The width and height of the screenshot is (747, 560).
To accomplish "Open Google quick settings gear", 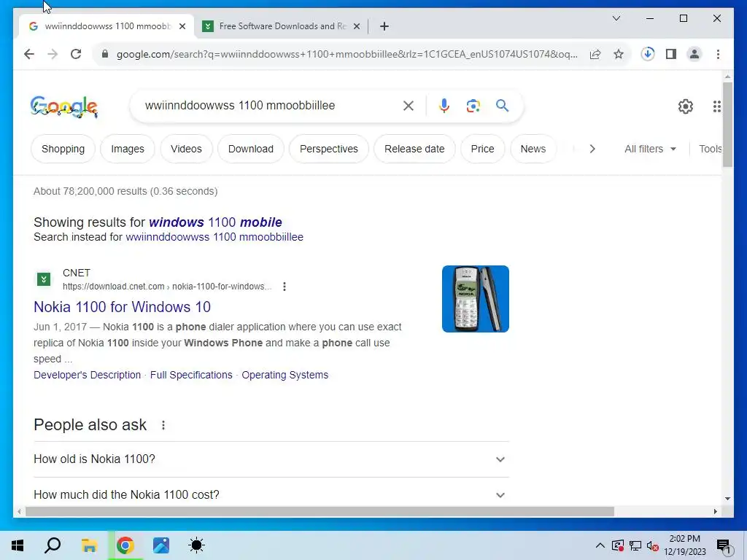I will [686, 106].
